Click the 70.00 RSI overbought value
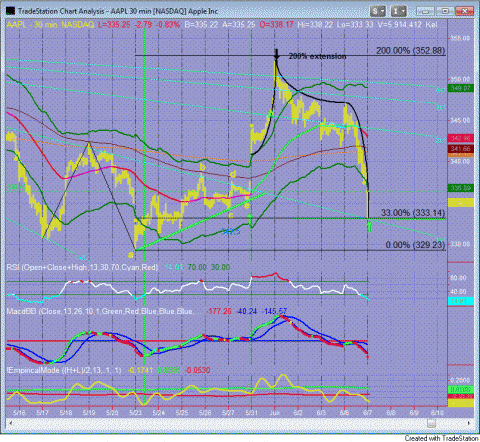This screenshot has height=442, width=480. (197, 267)
